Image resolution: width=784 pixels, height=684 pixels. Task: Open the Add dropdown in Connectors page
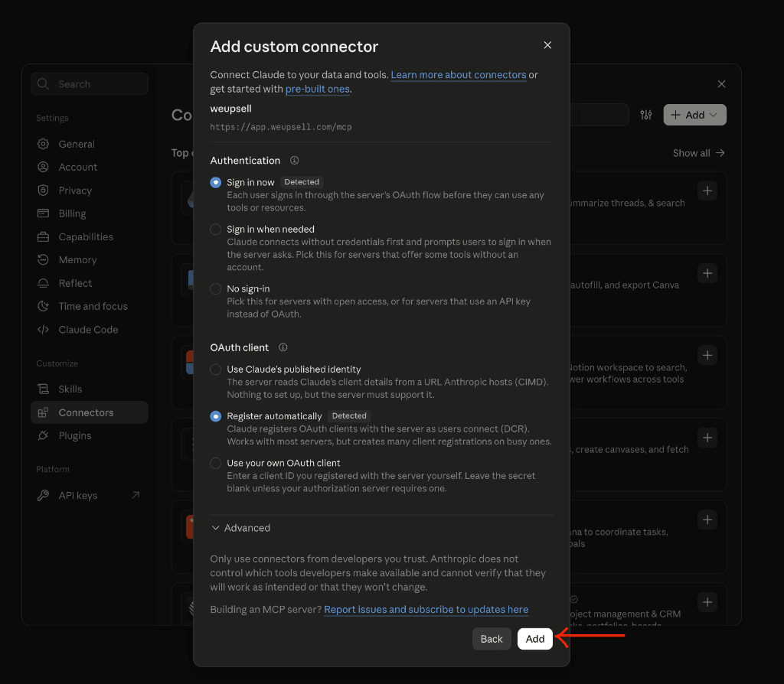click(x=694, y=115)
